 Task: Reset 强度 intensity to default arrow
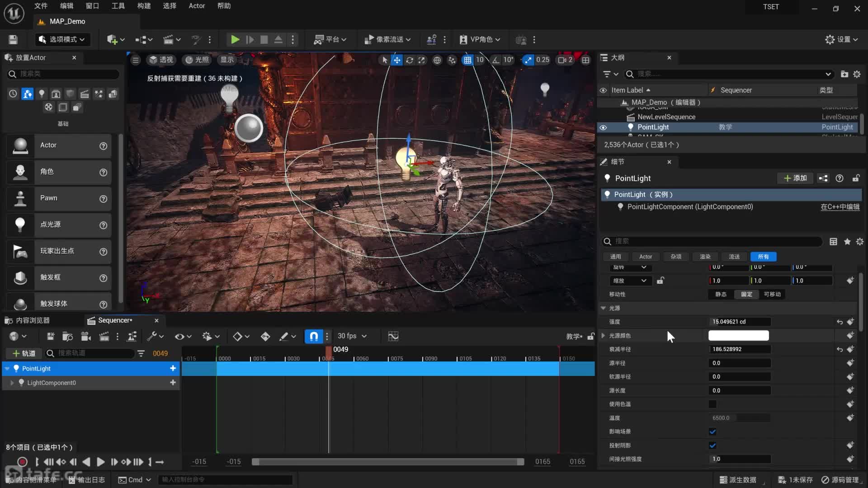(840, 322)
